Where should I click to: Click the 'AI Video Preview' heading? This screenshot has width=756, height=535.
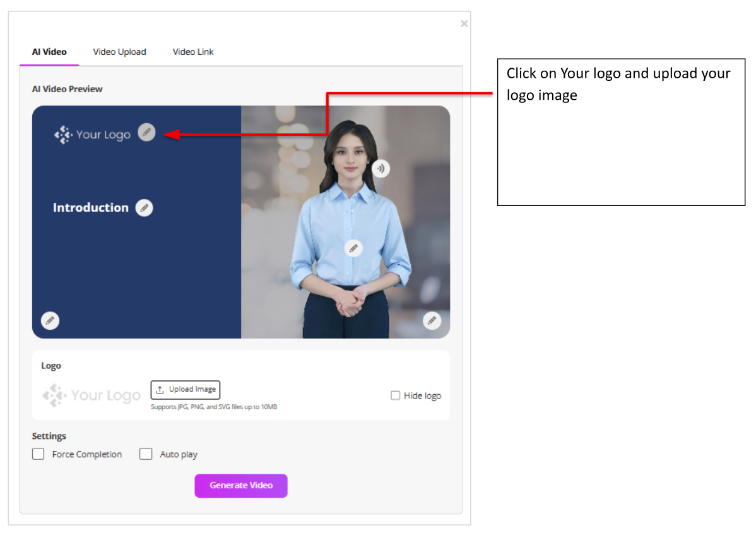[x=67, y=89]
